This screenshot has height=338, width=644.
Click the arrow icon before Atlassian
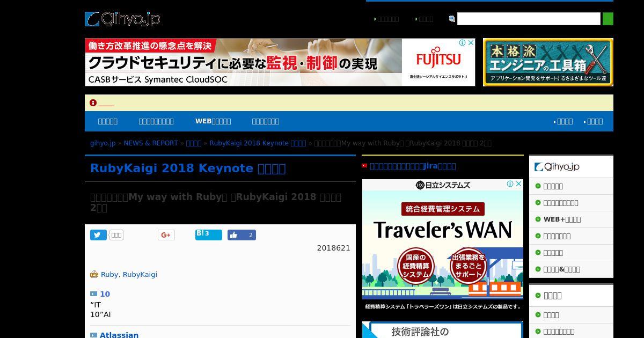coord(93,335)
